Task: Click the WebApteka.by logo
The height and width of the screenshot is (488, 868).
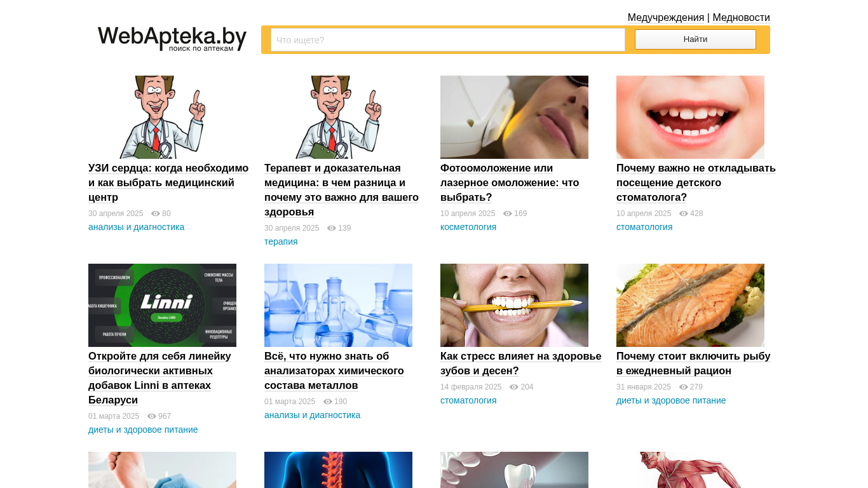Action: [172, 39]
